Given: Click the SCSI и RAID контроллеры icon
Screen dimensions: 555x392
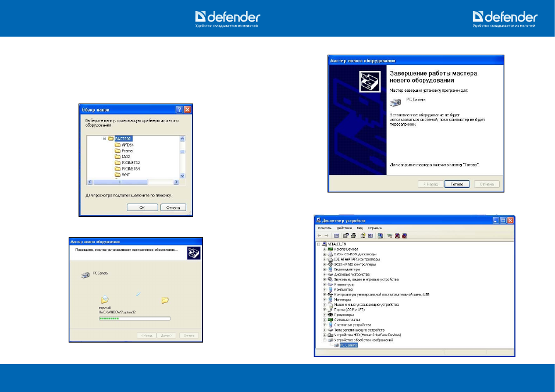Looking at the screenshot, I should (x=330, y=264).
